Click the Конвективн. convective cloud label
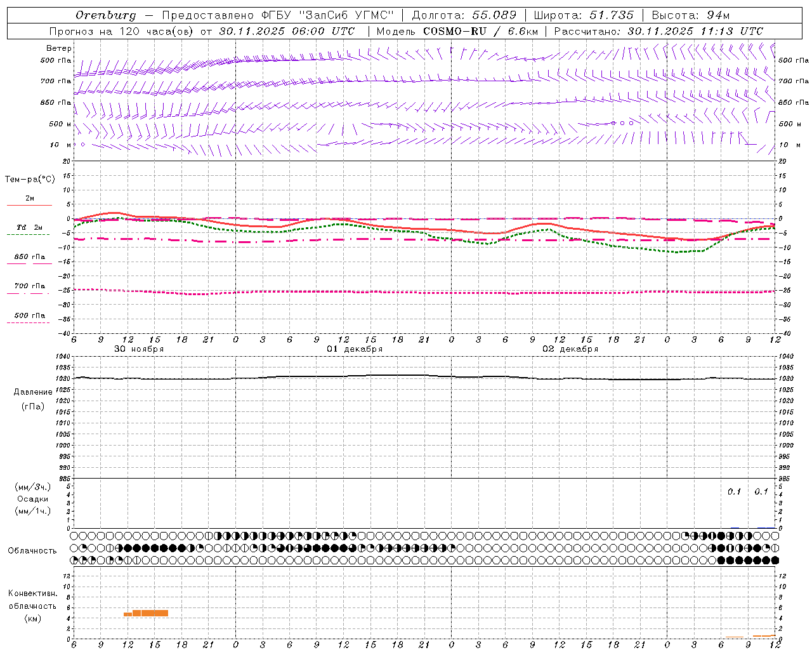The image size is (812, 650). coord(33,594)
